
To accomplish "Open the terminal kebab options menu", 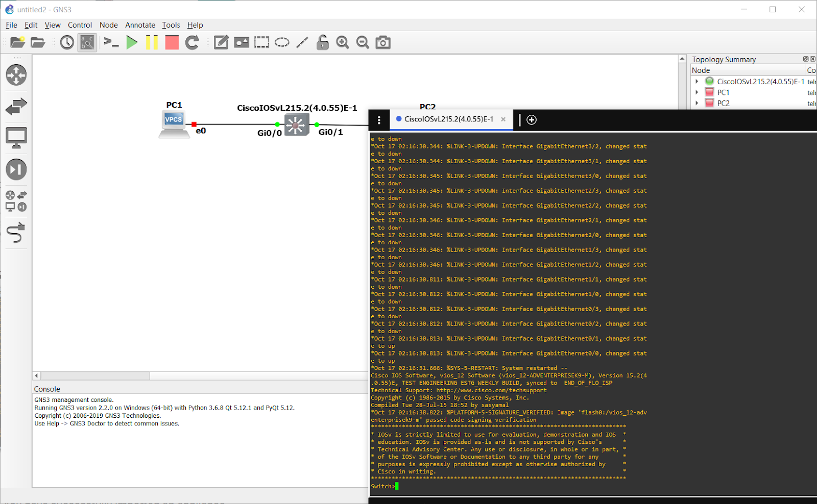I will (x=379, y=120).
